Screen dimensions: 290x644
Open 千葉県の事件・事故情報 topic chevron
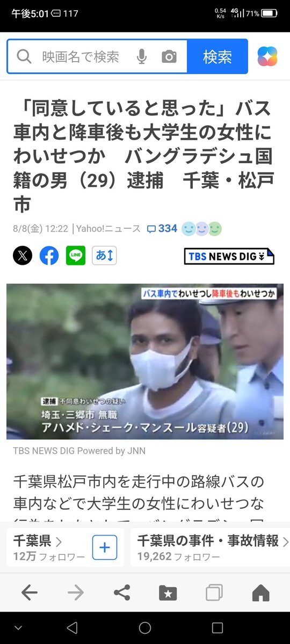click(x=286, y=542)
